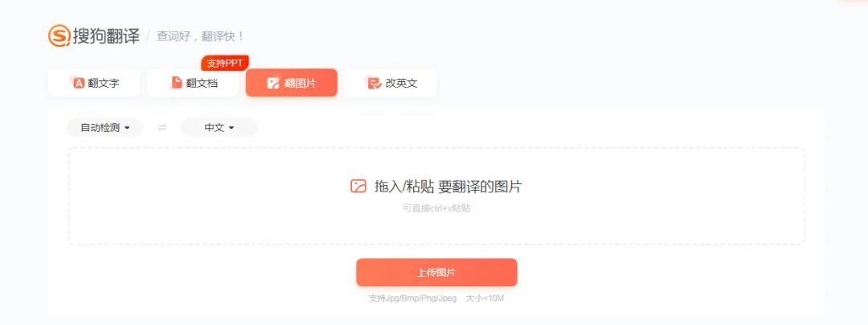The image size is (868, 325).
Task: Switch to the 翻文档 tab
Action: (193, 83)
